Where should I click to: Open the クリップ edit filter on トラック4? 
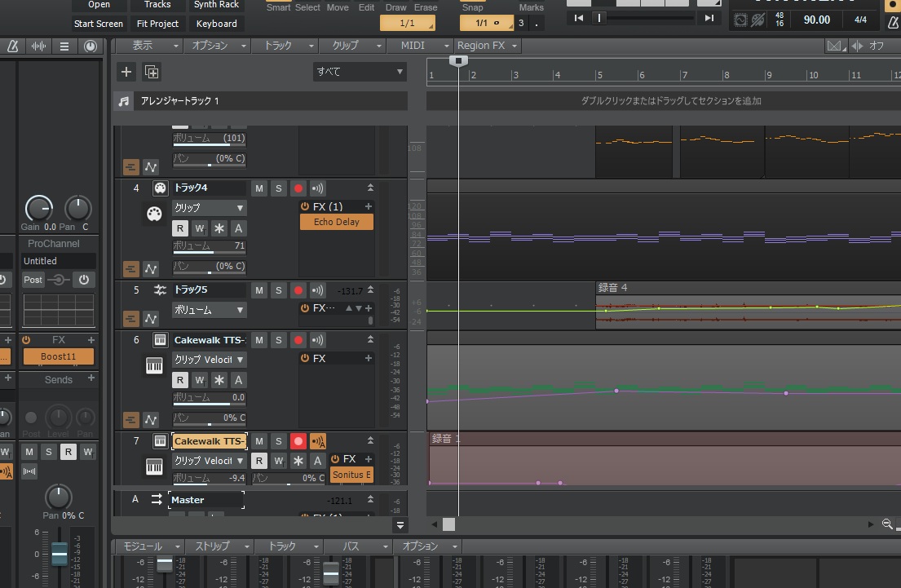click(x=209, y=208)
